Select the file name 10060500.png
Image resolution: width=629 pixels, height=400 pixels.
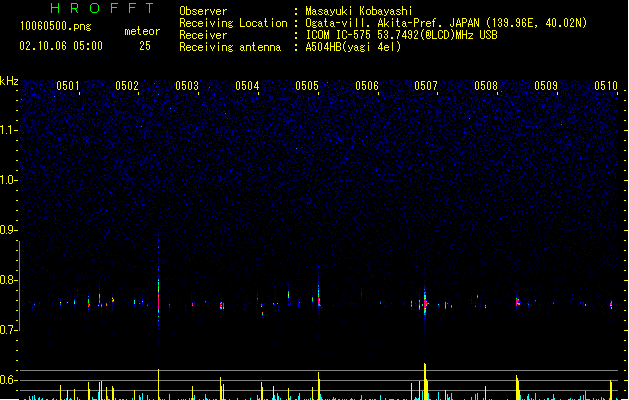(x=56, y=26)
